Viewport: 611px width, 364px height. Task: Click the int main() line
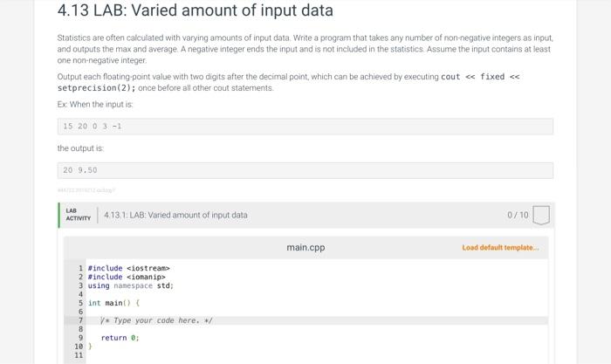(x=113, y=303)
